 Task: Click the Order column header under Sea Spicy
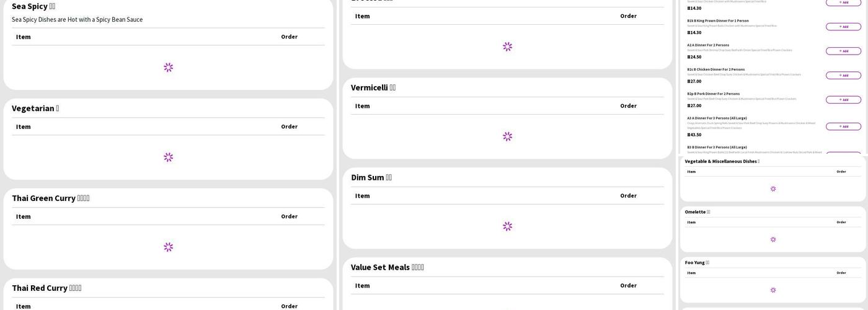(x=289, y=37)
